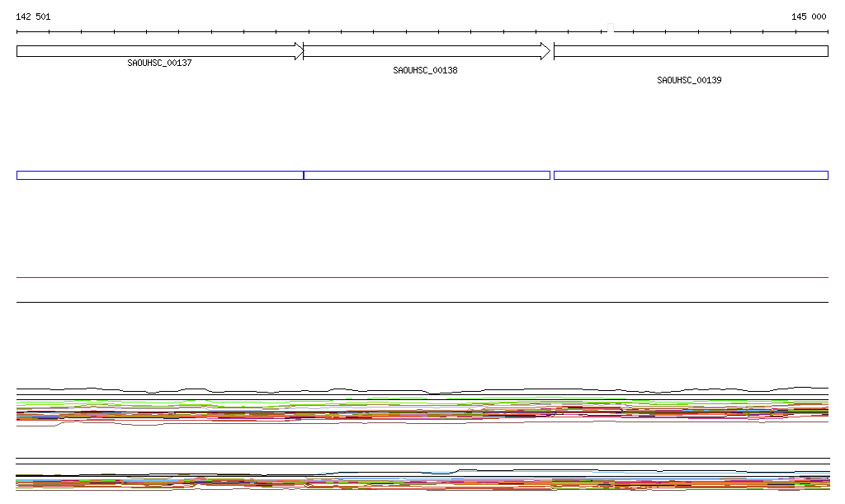Click the SAOUHSC_00139 gene bar
845x504 pixels.
pos(691,51)
